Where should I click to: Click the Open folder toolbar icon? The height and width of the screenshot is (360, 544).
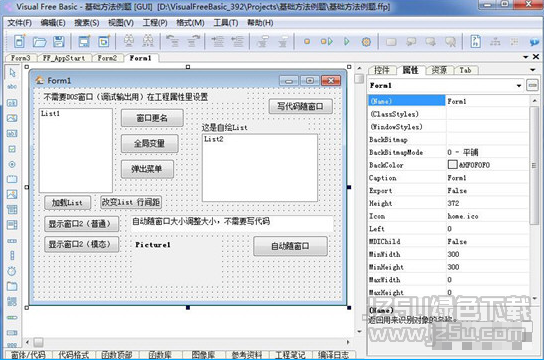tap(40, 42)
